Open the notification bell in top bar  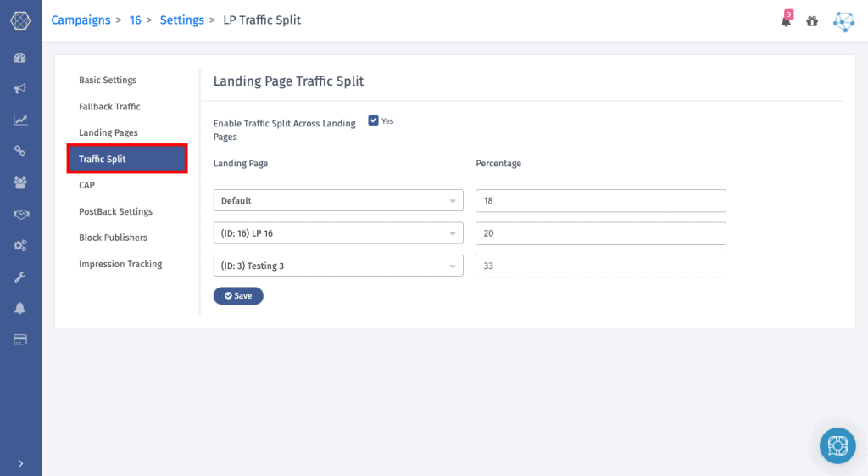tap(786, 21)
